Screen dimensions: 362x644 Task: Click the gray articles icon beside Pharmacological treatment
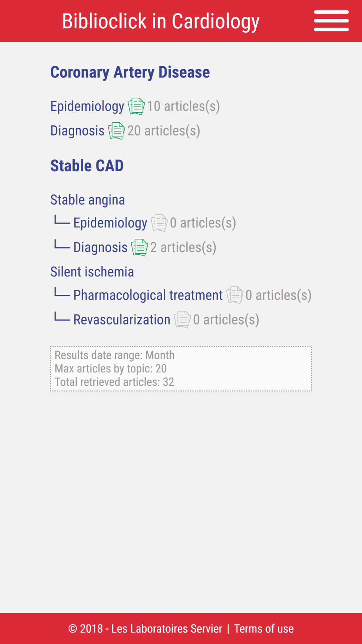[235, 295]
